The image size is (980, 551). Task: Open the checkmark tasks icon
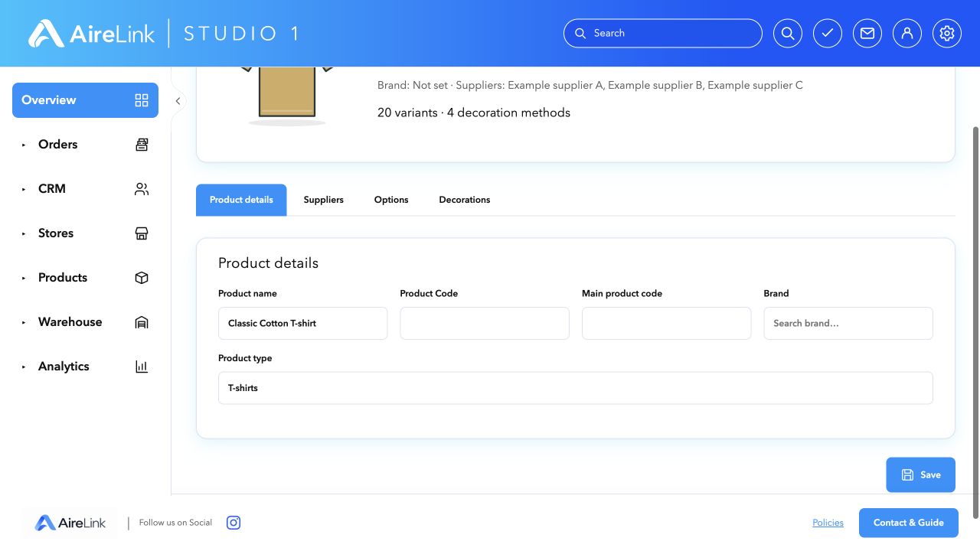[828, 34]
